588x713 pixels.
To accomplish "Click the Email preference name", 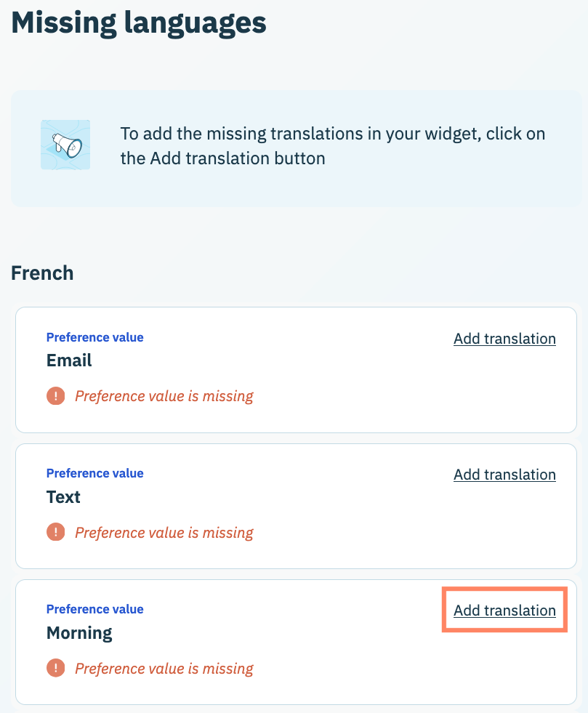I will pyautogui.click(x=69, y=360).
